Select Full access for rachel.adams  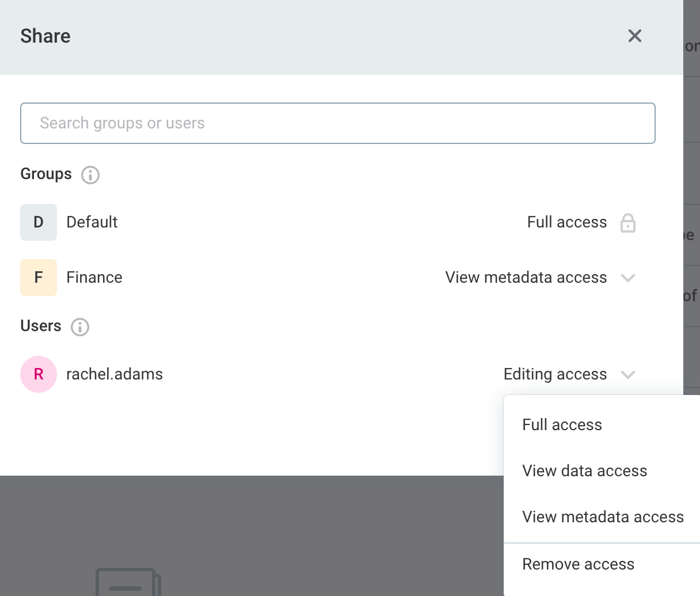pos(562,424)
